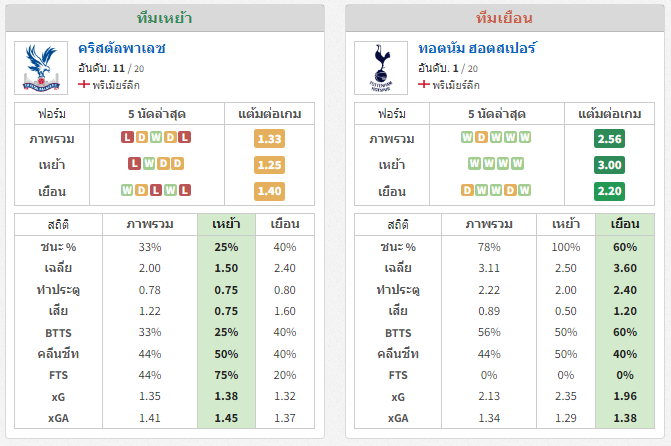Click first red L badge in home overall form
The height and width of the screenshot is (446, 671).
127,137
